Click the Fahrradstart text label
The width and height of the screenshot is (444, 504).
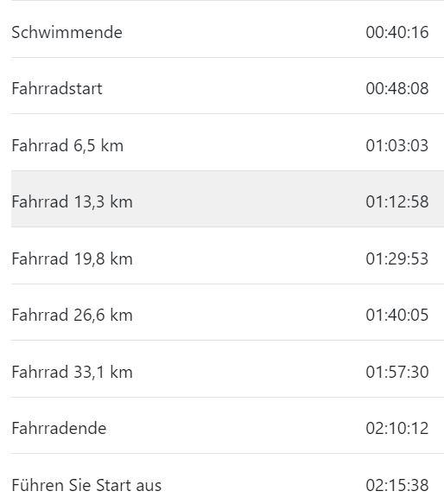coord(57,88)
